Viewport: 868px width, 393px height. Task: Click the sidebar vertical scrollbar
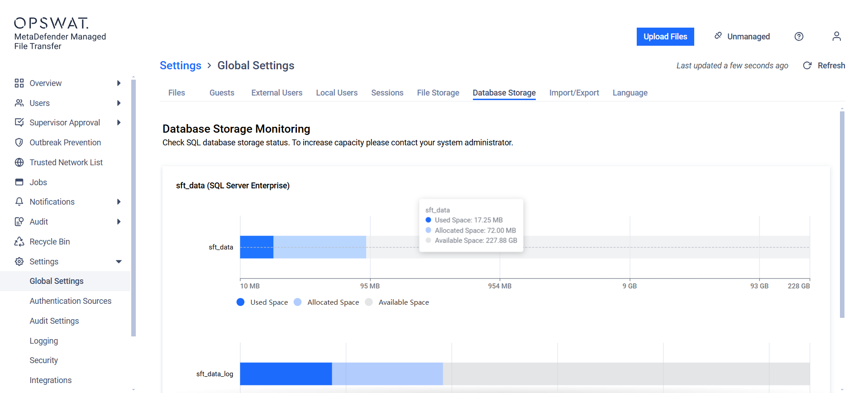pyautogui.click(x=134, y=208)
